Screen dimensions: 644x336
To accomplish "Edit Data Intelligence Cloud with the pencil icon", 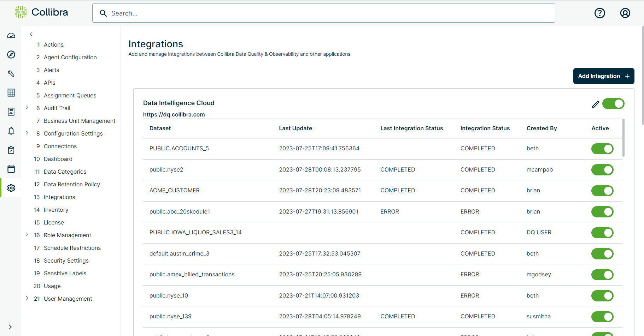I will (595, 104).
